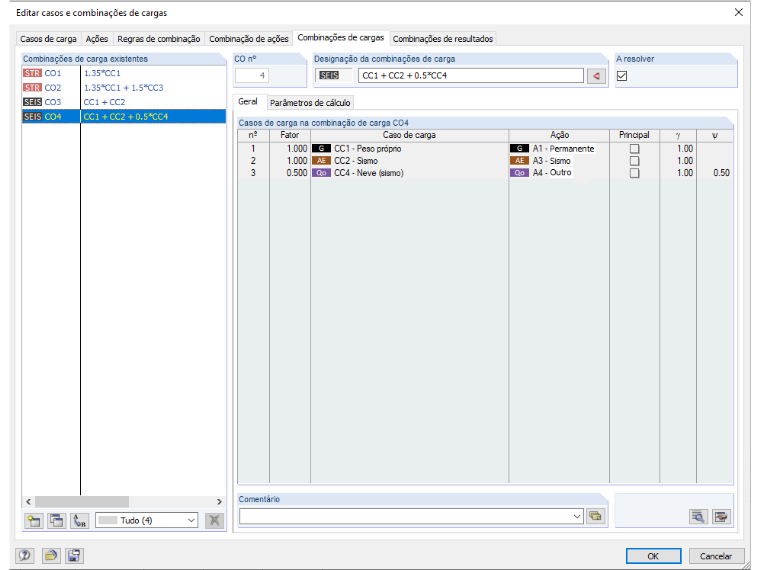Screen dimensions: 760x570
Task: Open the comment library icon button
Action: pyautogui.click(x=595, y=516)
